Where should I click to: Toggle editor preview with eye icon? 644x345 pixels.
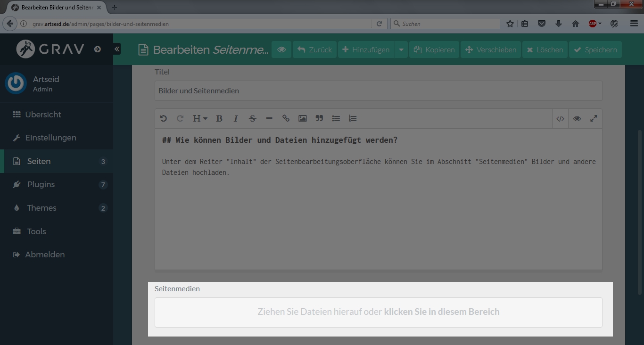pos(577,119)
